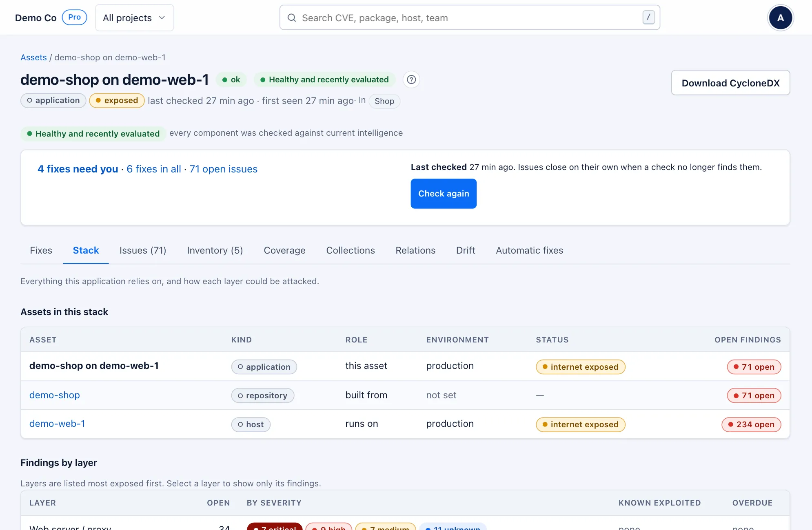Switch to the Drift tab

[x=466, y=250]
